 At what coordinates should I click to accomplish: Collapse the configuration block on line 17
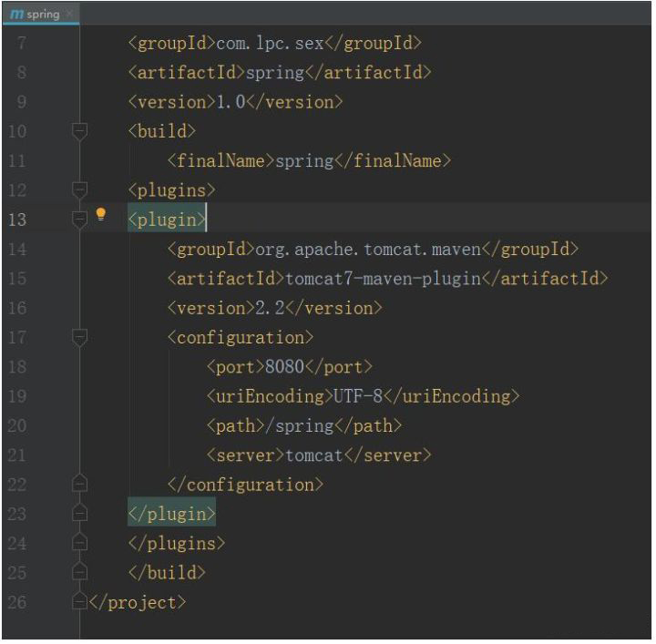(80, 337)
